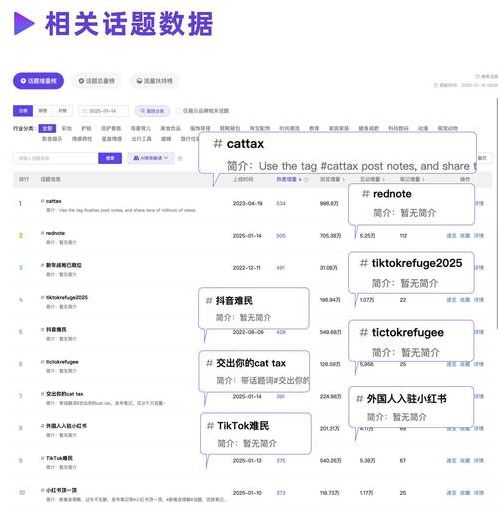498x517 pixels.
Task: Click 706.39万 views in rednote row
Action: 330,236
